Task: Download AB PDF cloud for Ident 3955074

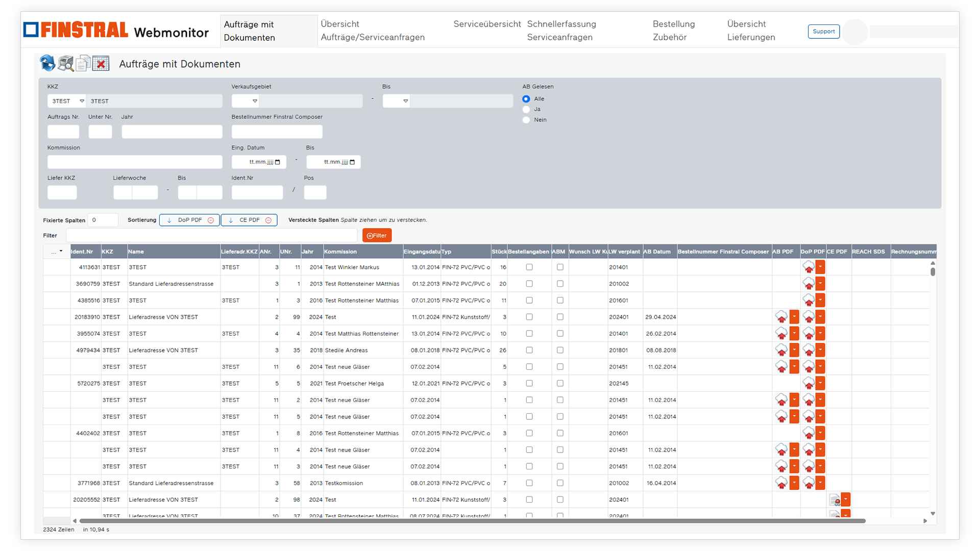Action: click(x=781, y=334)
